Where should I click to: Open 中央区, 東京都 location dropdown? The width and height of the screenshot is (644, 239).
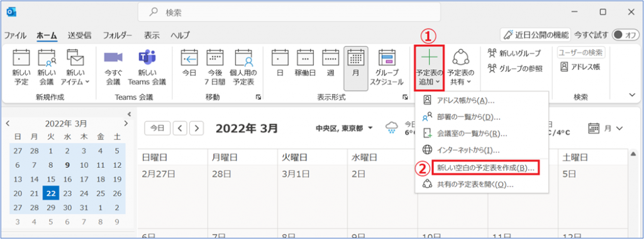344,128
